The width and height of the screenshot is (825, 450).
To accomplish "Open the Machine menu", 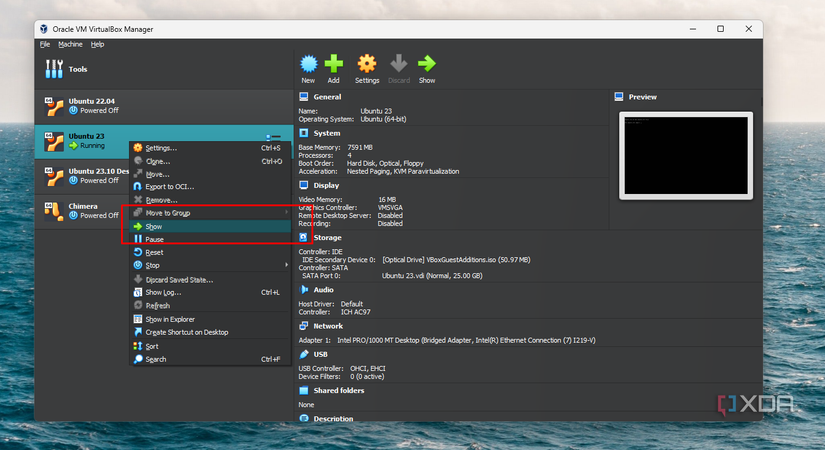I will (71, 44).
